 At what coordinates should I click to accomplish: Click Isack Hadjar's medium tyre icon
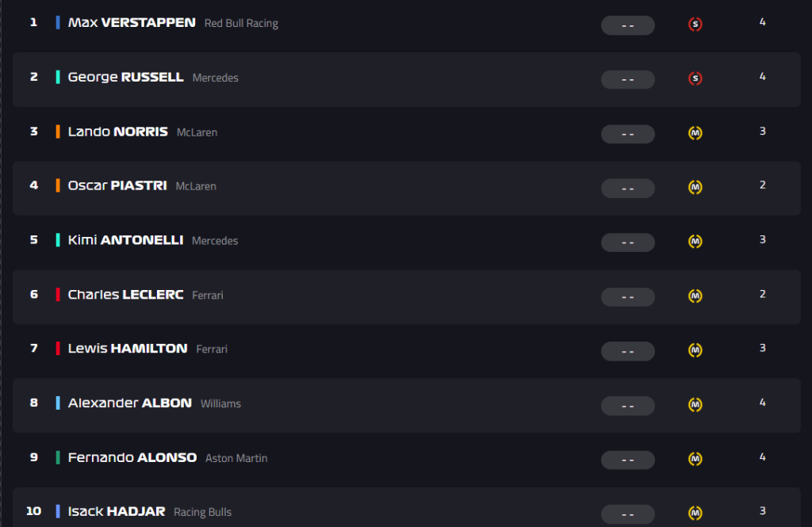click(695, 513)
